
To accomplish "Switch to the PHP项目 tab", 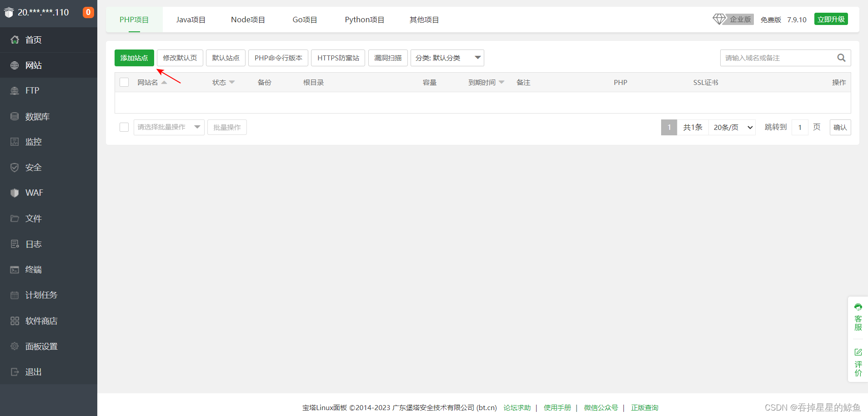I will click(x=134, y=20).
